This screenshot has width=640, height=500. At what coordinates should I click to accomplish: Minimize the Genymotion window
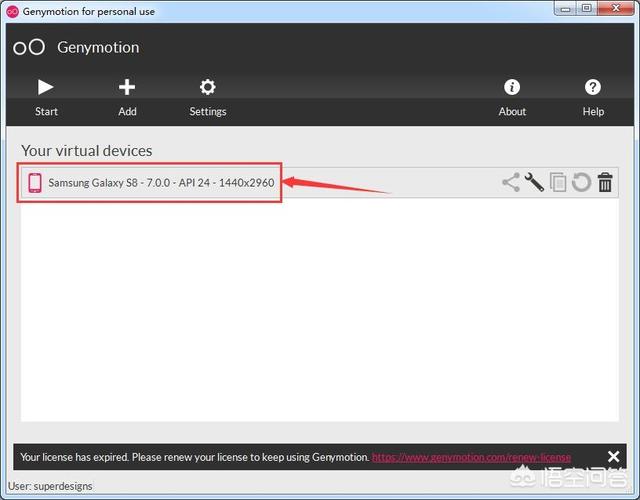565,9
